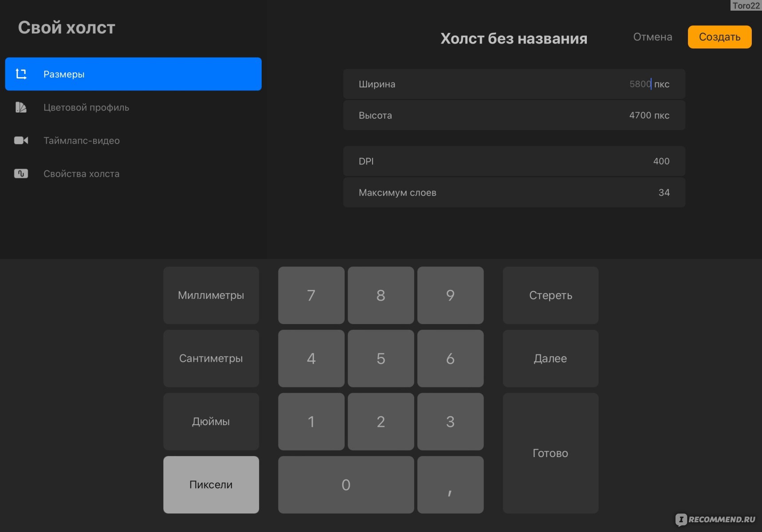
Task: Open the Свойства холста section
Action: [133, 174]
